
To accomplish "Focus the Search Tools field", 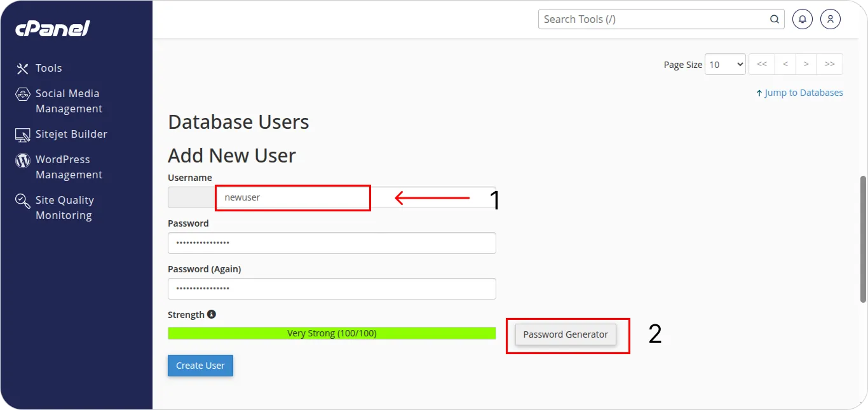I will (x=661, y=19).
